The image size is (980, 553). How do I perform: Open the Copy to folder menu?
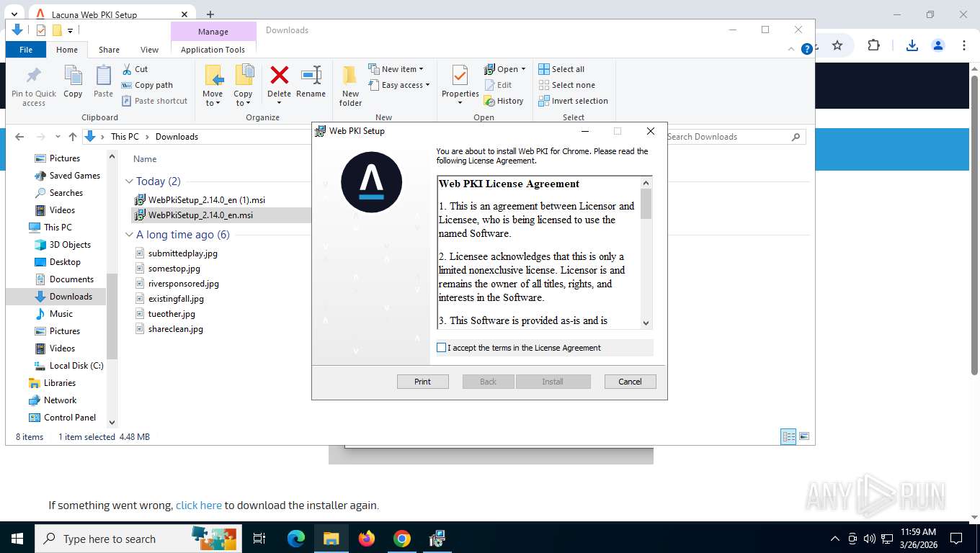tap(243, 86)
